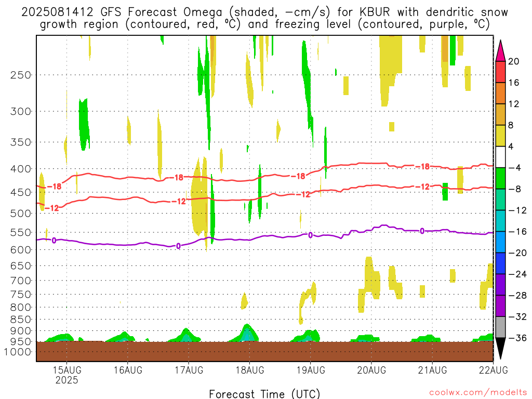This screenshot has width=532, height=399.
Task: Select the orange colorbar swatch between 12 and 16
Action: point(500,93)
